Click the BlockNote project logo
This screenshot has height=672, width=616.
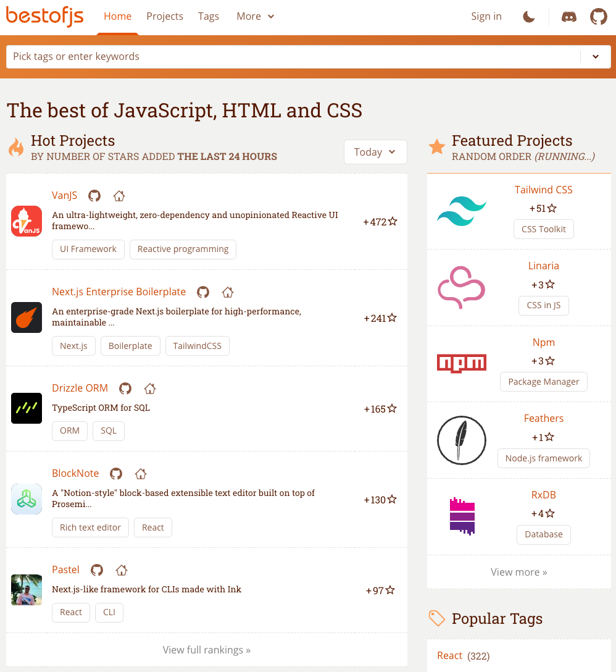(x=27, y=499)
